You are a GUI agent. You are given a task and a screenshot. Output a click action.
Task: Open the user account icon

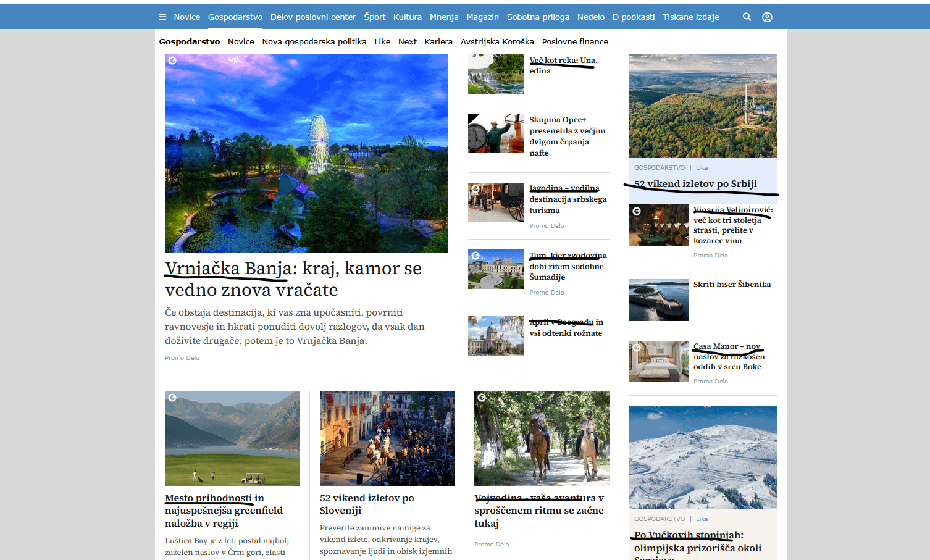(x=767, y=17)
